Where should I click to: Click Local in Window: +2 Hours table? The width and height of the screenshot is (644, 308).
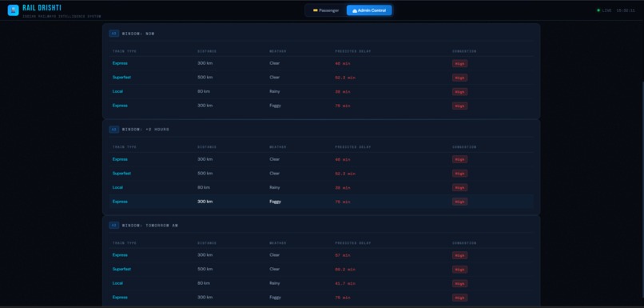coord(117,187)
